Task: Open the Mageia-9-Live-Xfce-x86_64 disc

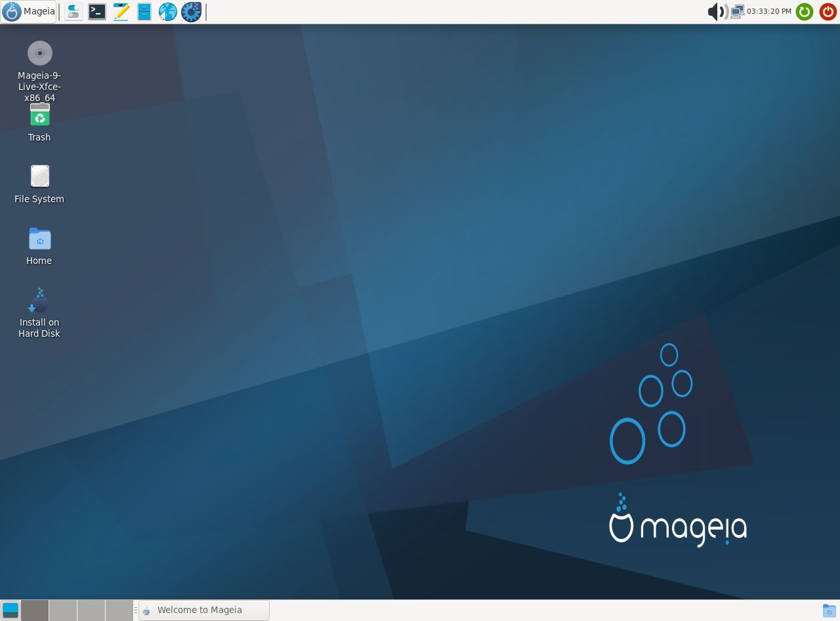Action: tap(39, 53)
